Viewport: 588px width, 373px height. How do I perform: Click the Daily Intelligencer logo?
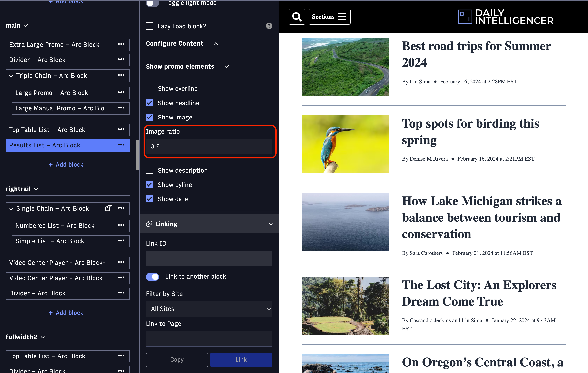coord(506,17)
